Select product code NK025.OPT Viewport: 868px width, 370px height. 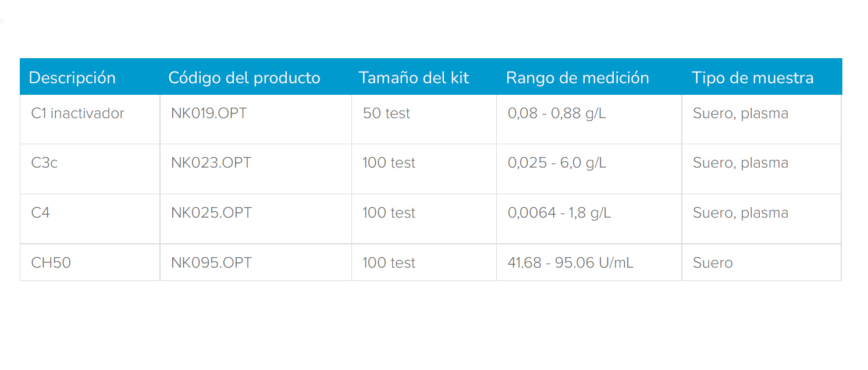[x=211, y=213]
